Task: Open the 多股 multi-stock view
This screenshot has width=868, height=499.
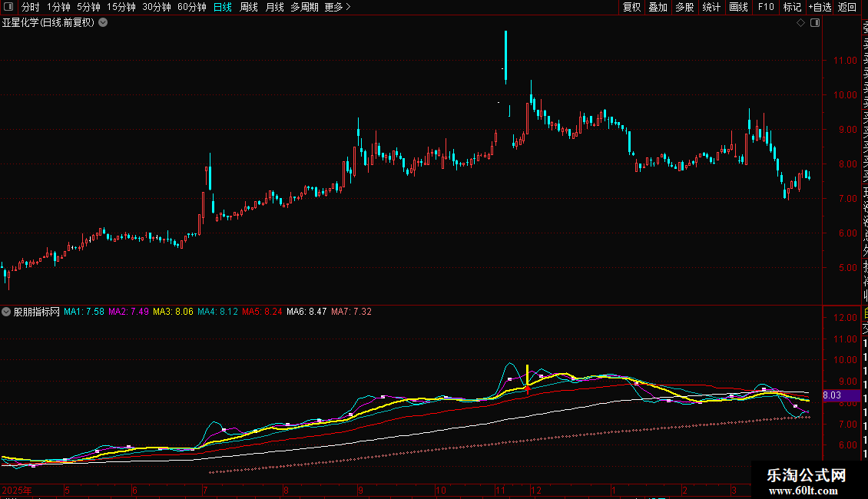Action: tap(684, 7)
